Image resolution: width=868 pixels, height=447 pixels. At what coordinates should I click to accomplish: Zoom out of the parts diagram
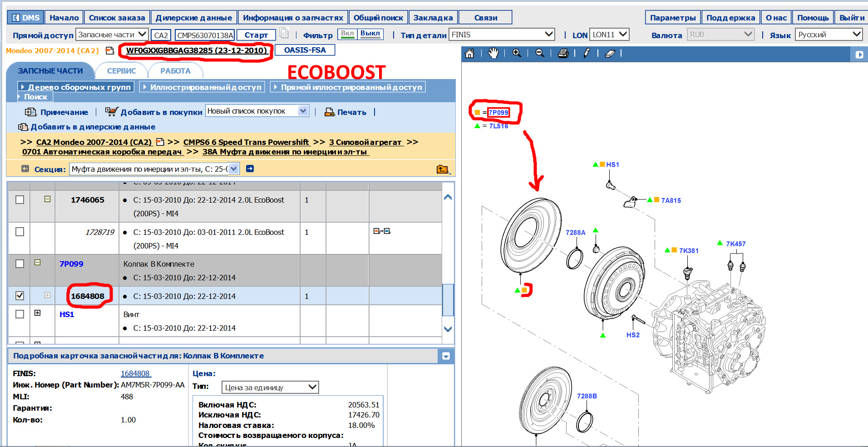click(x=540, y=53)
